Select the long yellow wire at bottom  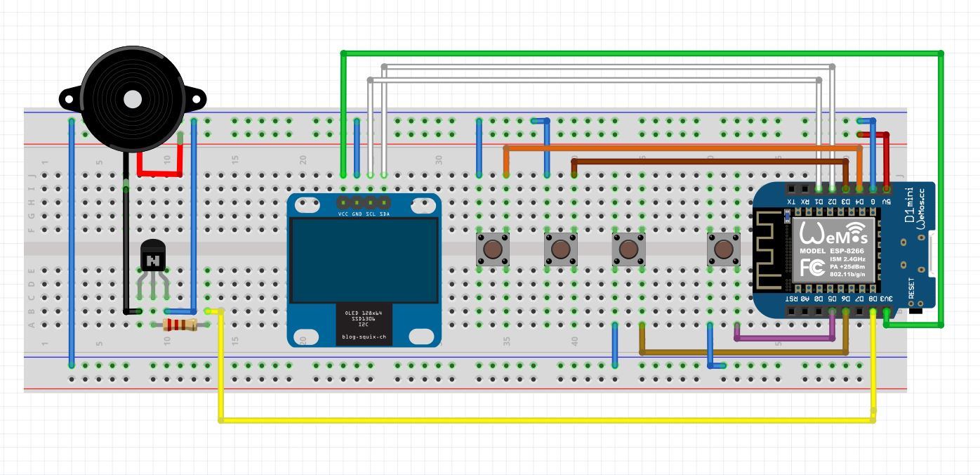point(548,420)
